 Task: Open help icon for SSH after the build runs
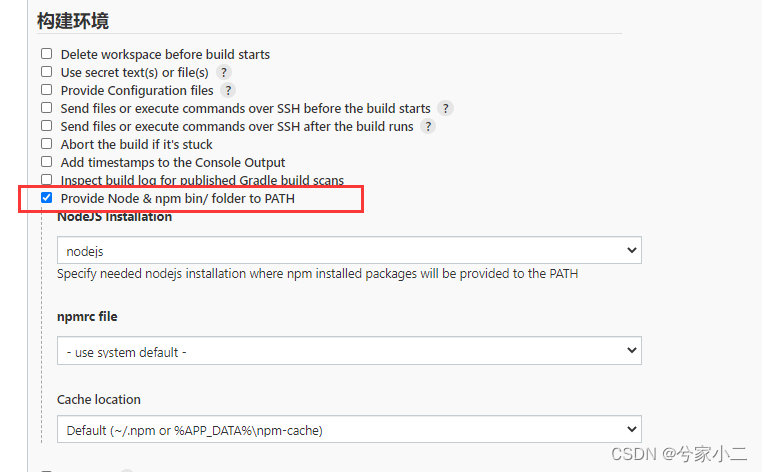click(x=428, y=126)
